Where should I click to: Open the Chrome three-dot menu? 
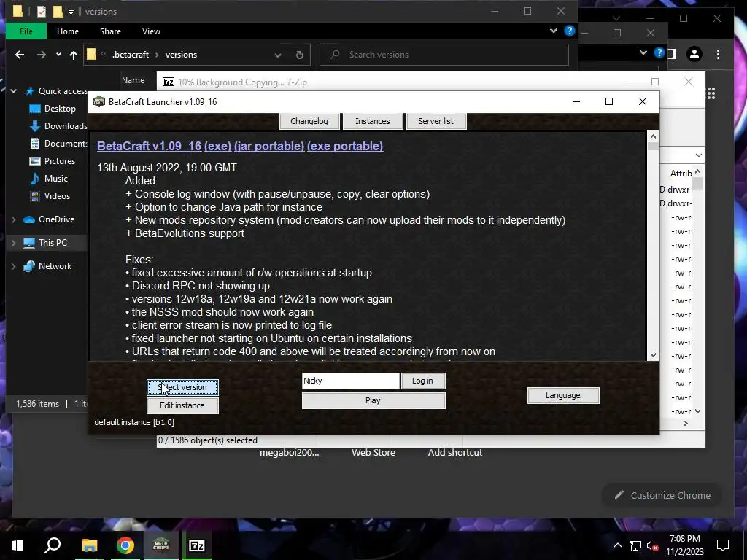[x=718, y=54]
